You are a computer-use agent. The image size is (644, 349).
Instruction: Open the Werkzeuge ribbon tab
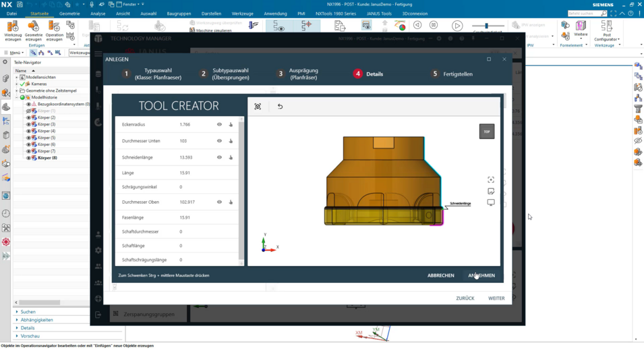point(242,14)
